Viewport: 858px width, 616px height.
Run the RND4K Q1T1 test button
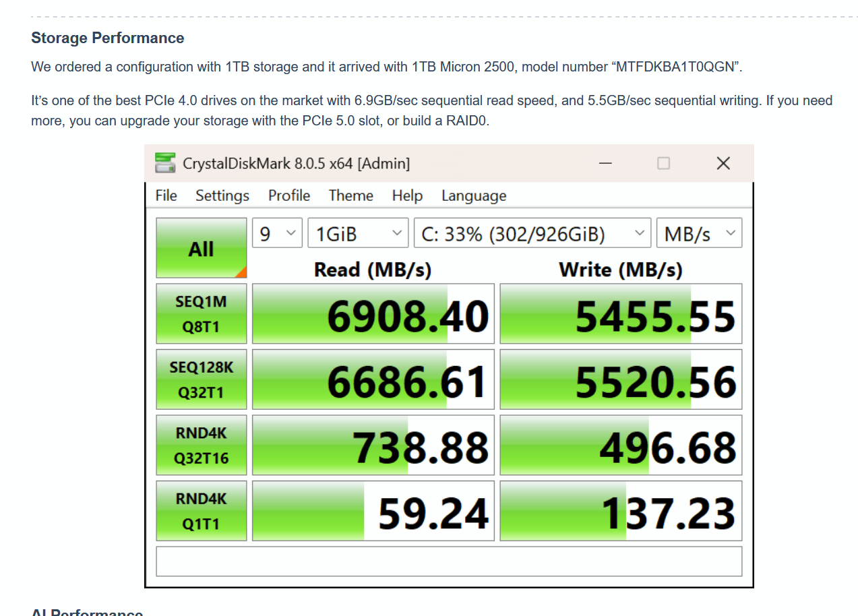tap(202, 511)
